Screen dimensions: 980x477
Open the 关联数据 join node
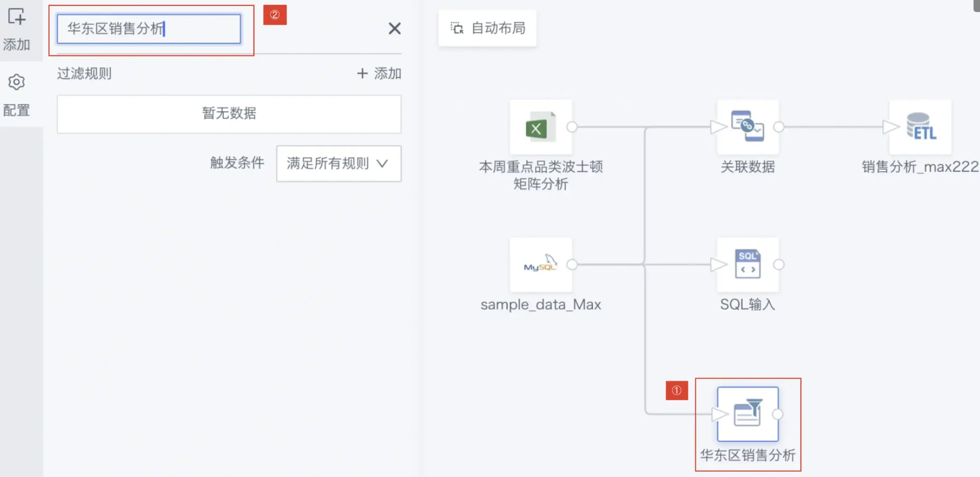click(x=748, y=127)
